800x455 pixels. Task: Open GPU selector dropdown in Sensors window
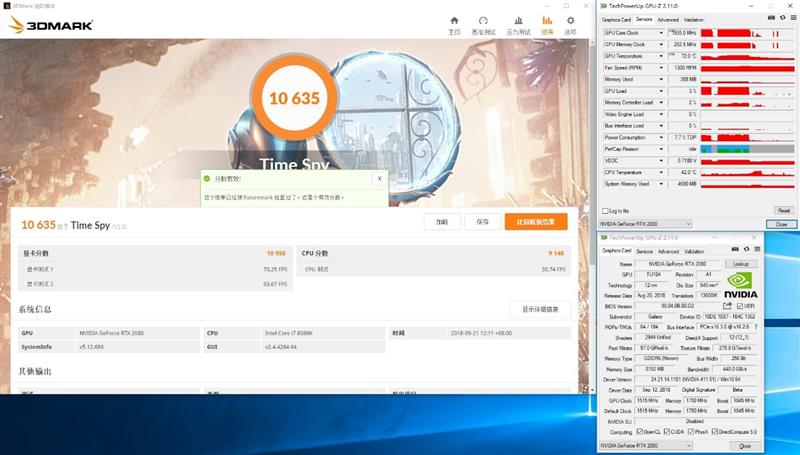(x=645, y=224)
